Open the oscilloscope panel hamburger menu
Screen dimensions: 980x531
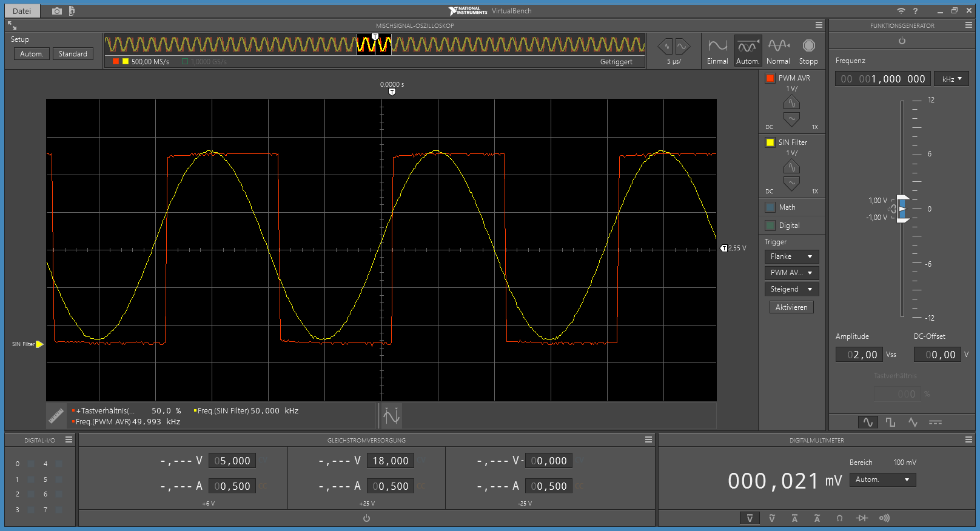[819, 25]
